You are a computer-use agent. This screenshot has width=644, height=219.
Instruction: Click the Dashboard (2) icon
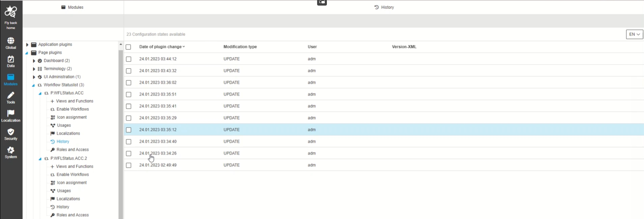(40, 61)
